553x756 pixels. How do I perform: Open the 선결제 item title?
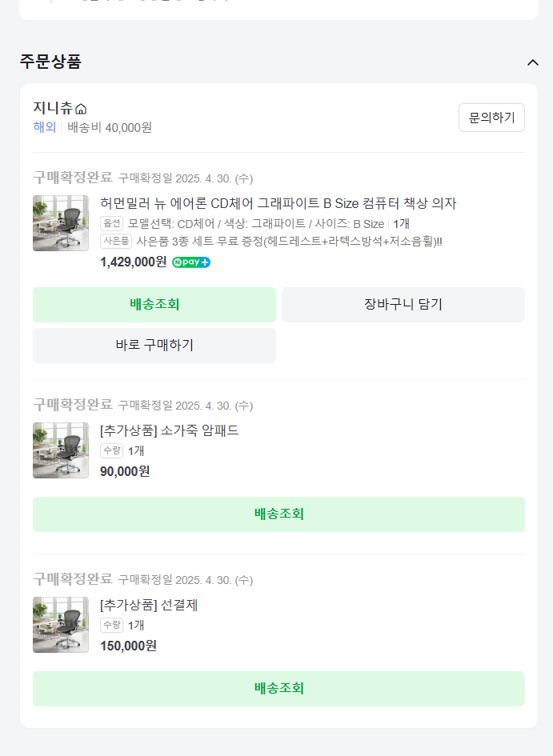pyautogui.click(x=149, y=605)
